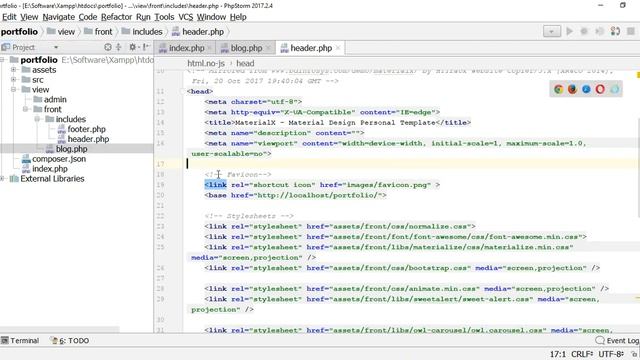Screen dimensions: 640x360
Task: Click cursor position 17:1 in status bar
Action: click(x=558, y=354)
